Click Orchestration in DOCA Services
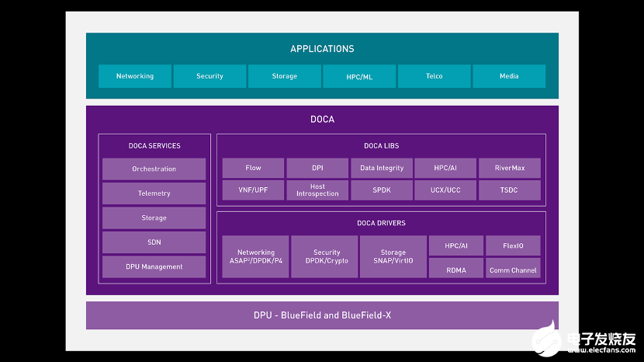This screenshot has height=362, width=644. click(154, 169)
